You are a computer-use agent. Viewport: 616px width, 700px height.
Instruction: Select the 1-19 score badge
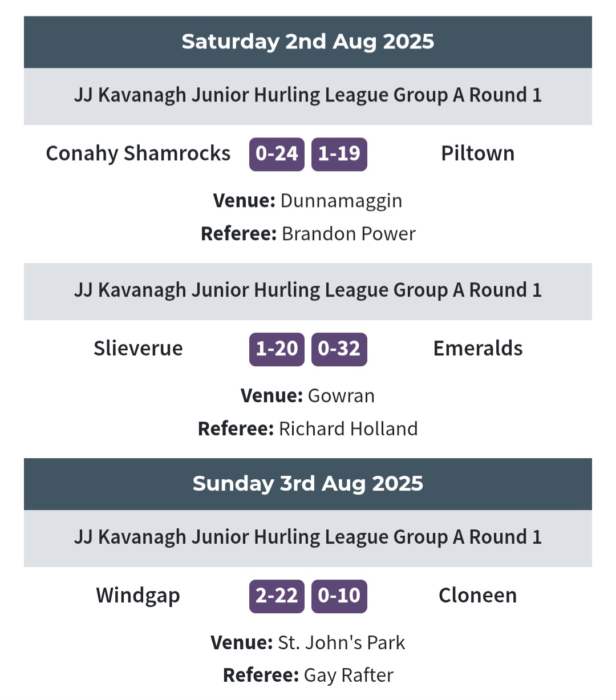[x=339, y=154]
